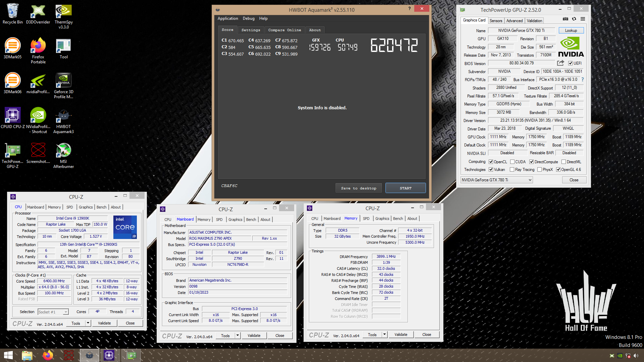Open the 3DMark05 desktop icon

pos(12,49)
